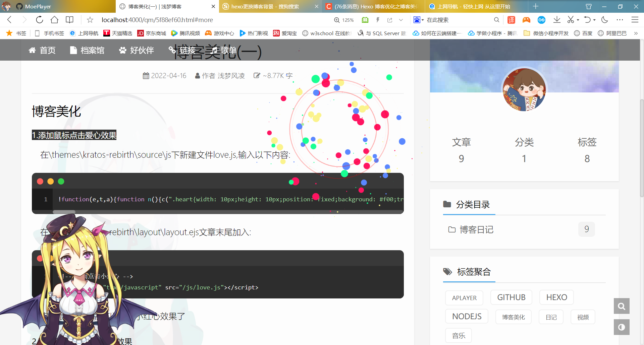Click the scissors screenshot tool icon
Screen dimensions: 644x345
[x=571, y=20]
